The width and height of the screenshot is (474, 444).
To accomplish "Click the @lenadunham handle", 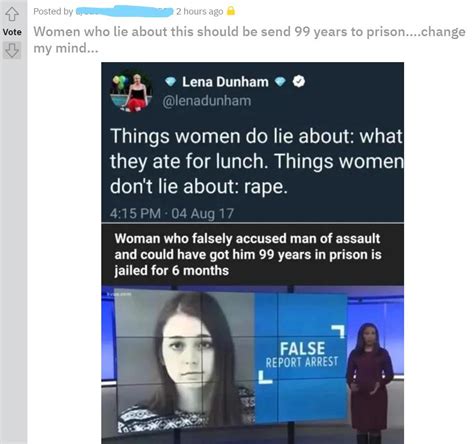I will coord(207,101).
